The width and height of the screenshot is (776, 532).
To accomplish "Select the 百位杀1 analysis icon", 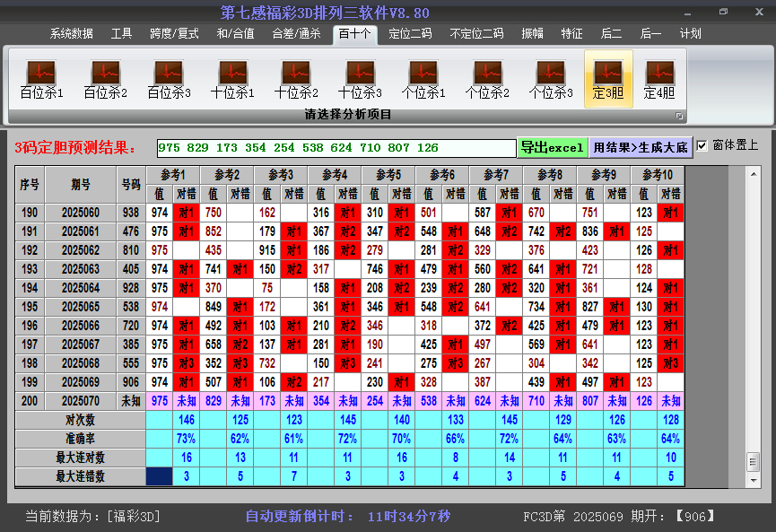I will click(41, 79).
